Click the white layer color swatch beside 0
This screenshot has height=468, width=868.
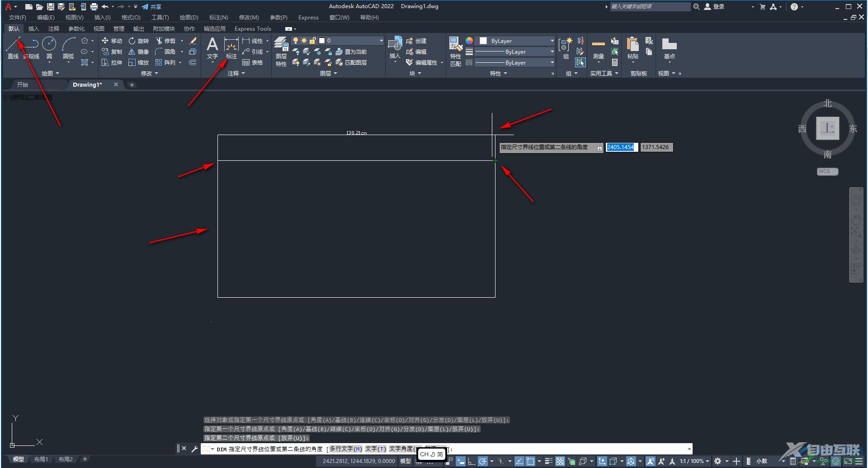pyautogui.click(x=322, y=41)
